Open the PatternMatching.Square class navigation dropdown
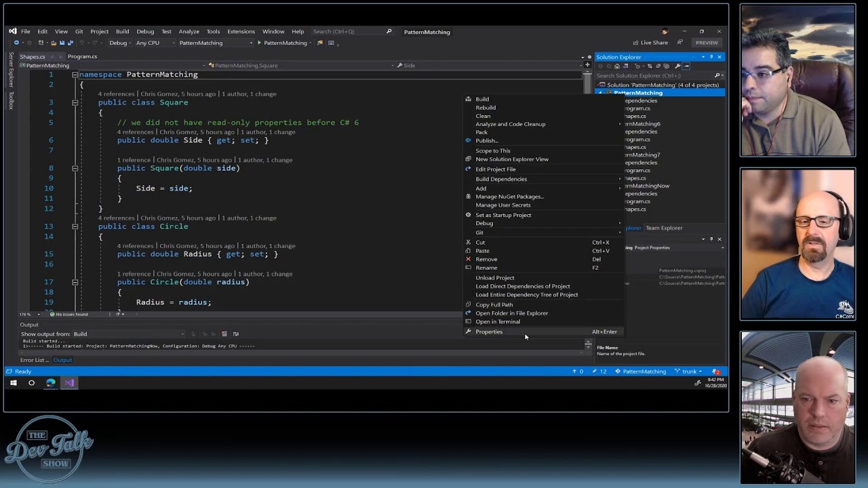868x488 pixels. pyautogui.click(x=302, y=65)
